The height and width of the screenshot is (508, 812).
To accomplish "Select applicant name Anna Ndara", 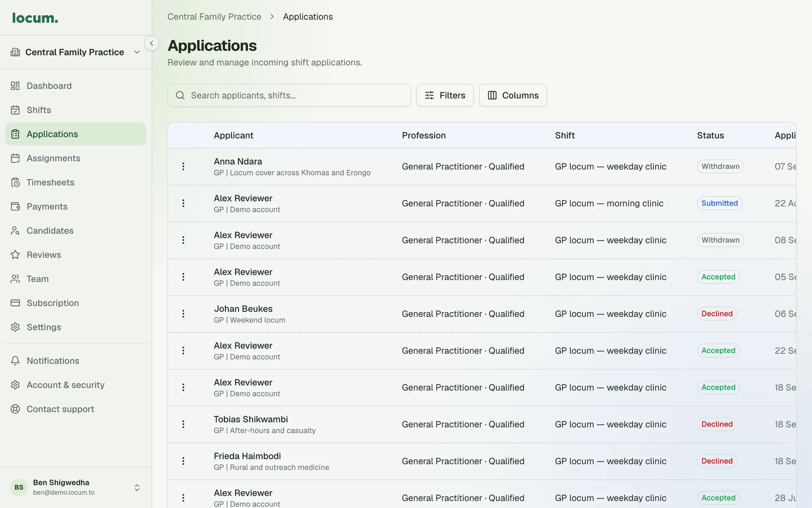I will (238, 161).
